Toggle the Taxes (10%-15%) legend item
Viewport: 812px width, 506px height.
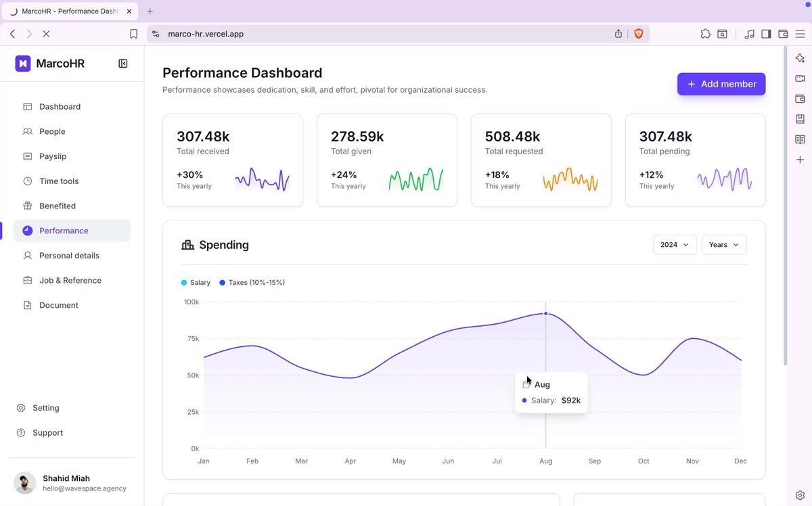(x=252, y=283)
